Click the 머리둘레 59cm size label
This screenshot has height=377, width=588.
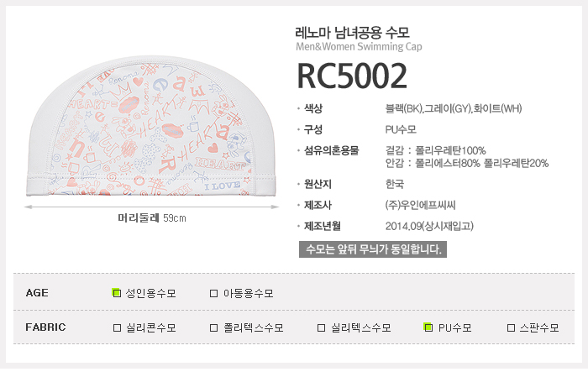click(152, 218)
